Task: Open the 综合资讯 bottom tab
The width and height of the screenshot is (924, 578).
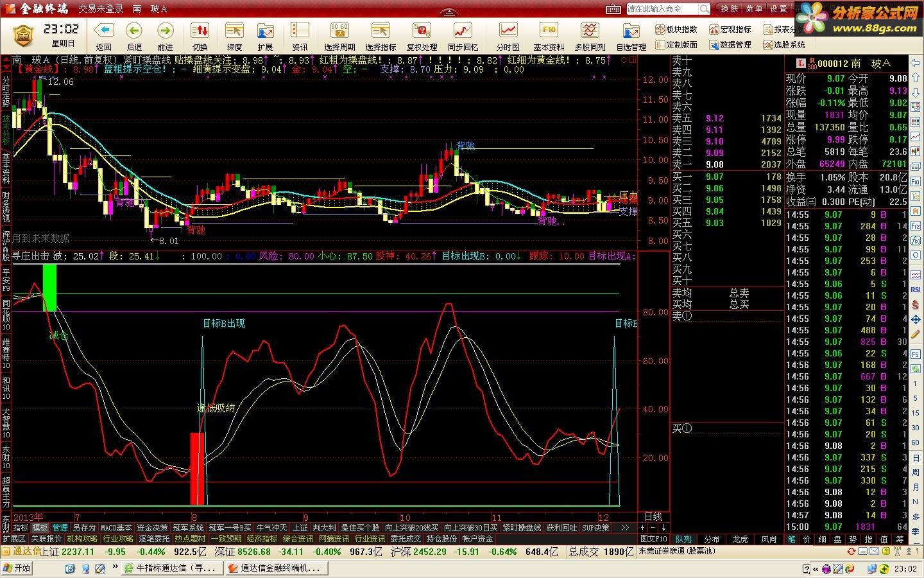Action: coord(298,539)
